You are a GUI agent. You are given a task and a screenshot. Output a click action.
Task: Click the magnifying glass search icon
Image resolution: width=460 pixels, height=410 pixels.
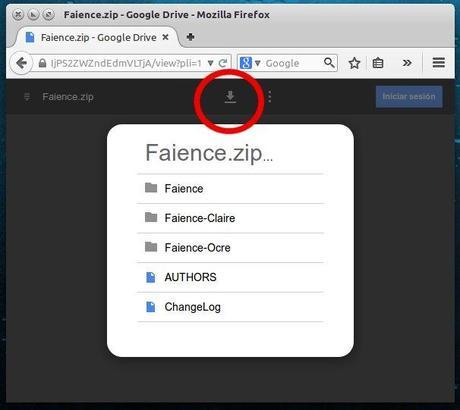pos(329,63)
